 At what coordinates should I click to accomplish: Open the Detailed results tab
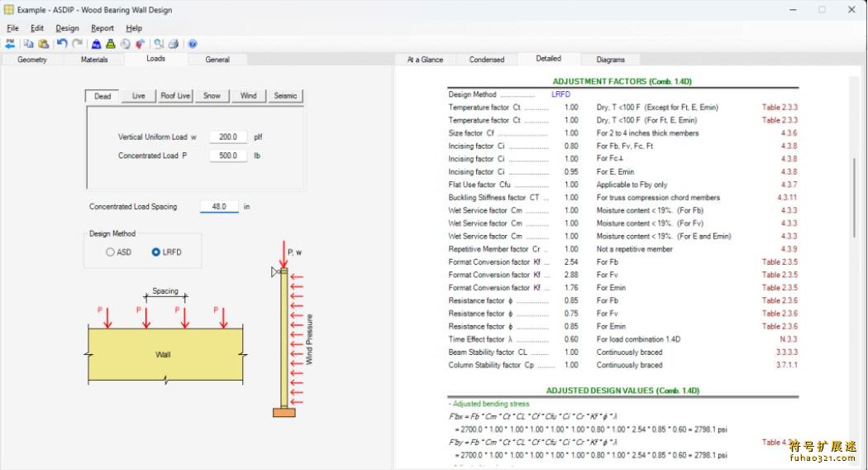[549, 59]
